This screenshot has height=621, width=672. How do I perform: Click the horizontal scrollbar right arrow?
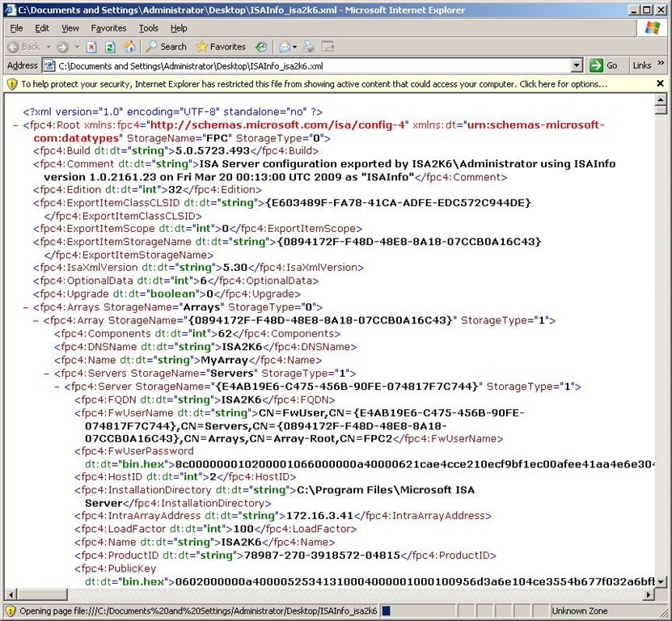(649, 594)
